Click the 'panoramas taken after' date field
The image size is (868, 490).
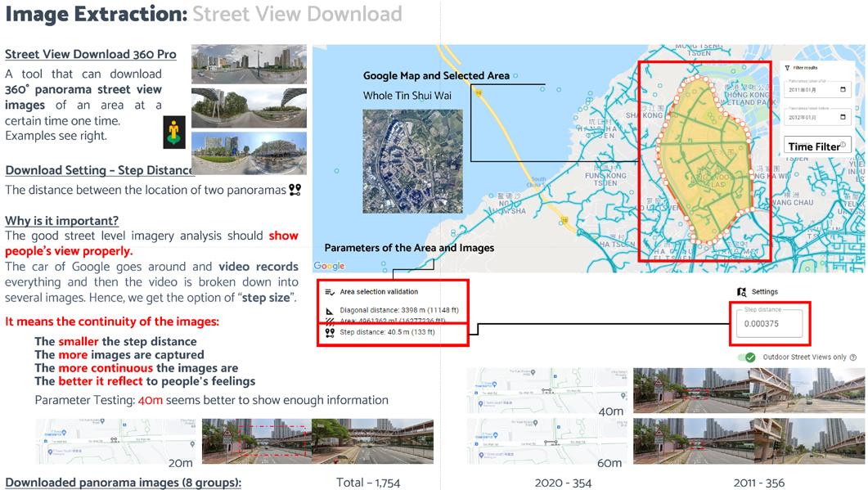pos(816,88)
